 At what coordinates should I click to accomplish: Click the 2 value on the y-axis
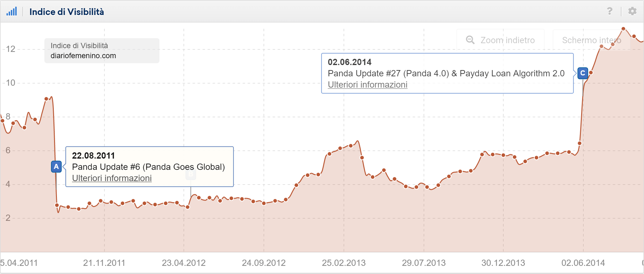8,218
